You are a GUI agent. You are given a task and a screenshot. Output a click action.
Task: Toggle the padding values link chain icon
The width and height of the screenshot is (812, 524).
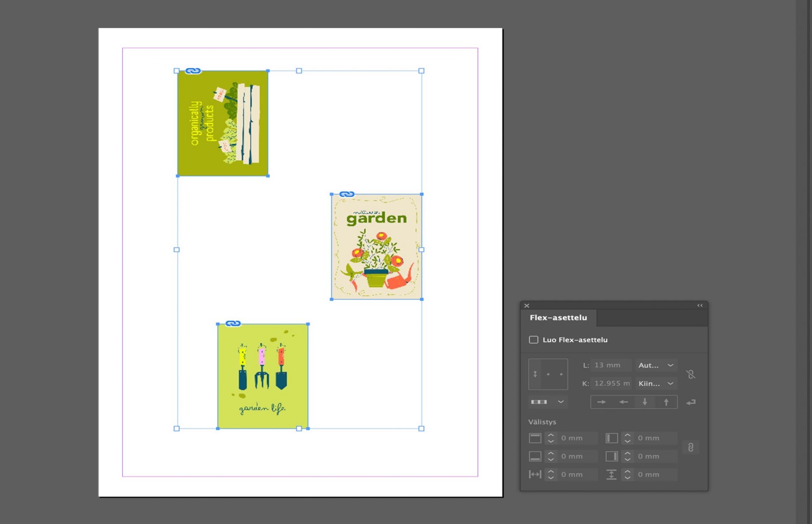tap(691, 447)
